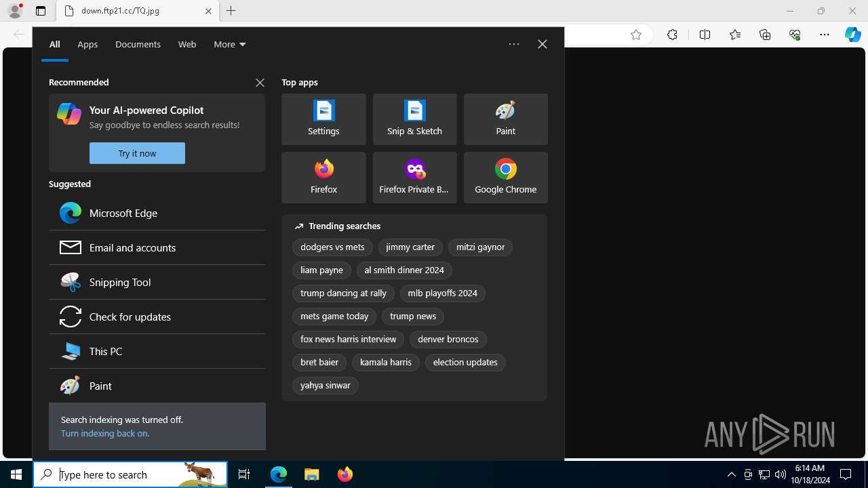The width and height of the screenshot is (868, 488).
Task: Open notification center
Action: click(846, 474)
